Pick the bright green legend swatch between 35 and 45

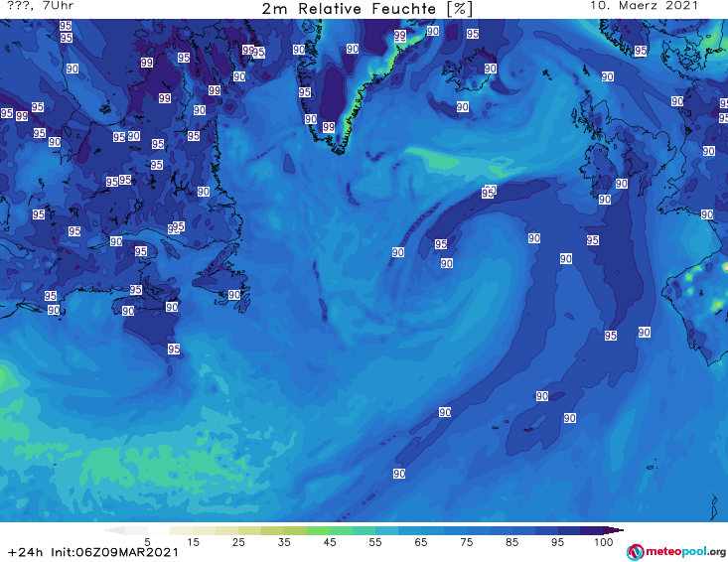click(318, 530)
